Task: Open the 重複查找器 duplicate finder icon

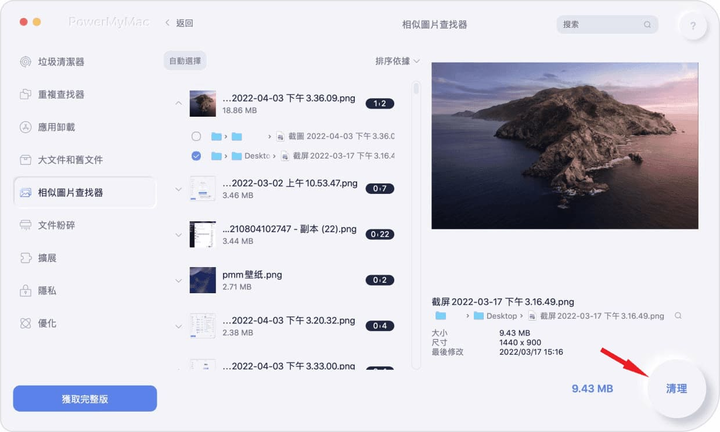Action: pyautogui.click(x=25, y=94)
